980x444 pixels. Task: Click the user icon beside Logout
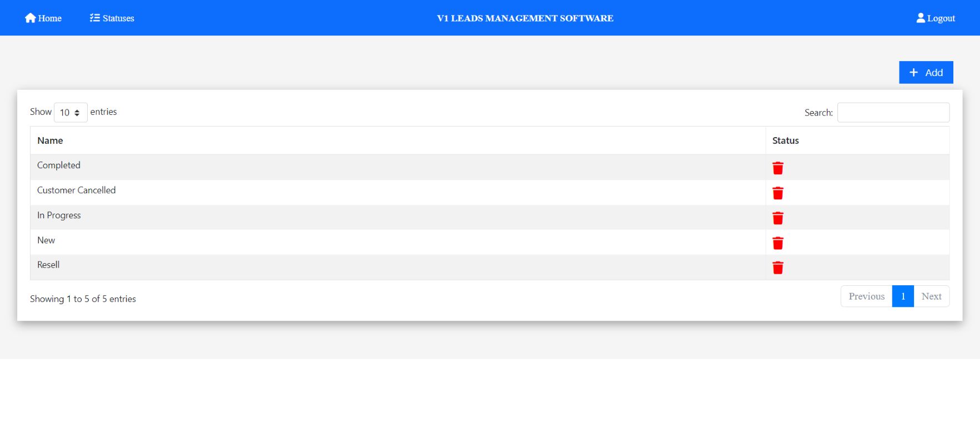point(921,18)
